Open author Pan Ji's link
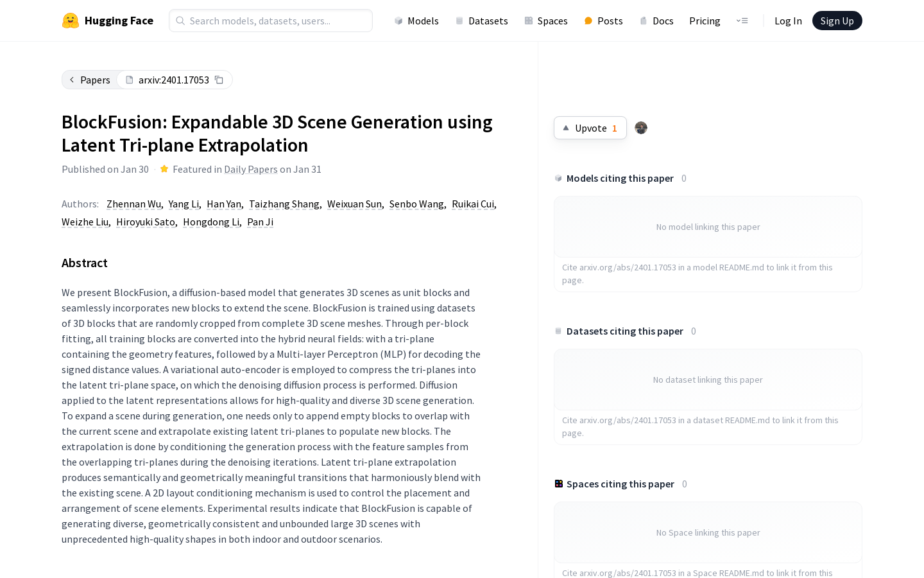This screenshot has height=578, width=924. pyautogui.click(x=260, y=222)
